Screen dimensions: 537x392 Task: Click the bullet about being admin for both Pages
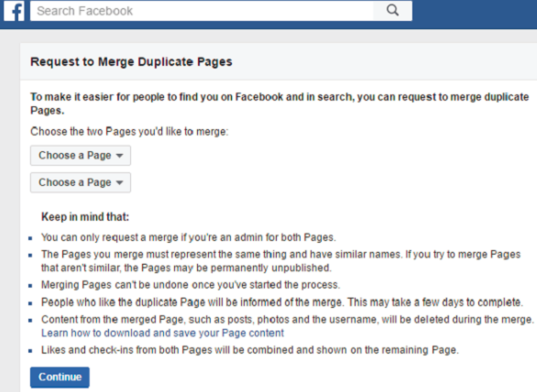[189, 237]
